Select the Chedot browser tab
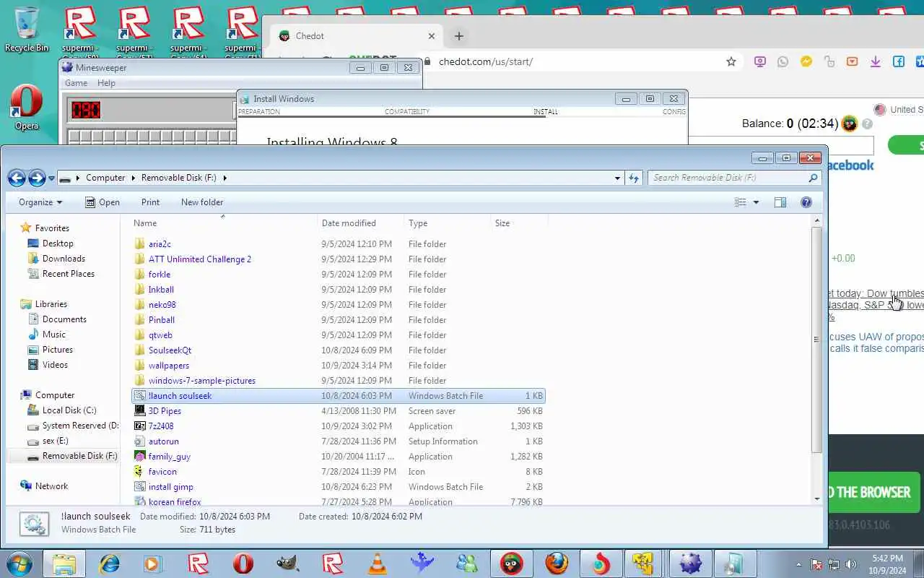This screenshot has height=578, width=924. point(357,36)
